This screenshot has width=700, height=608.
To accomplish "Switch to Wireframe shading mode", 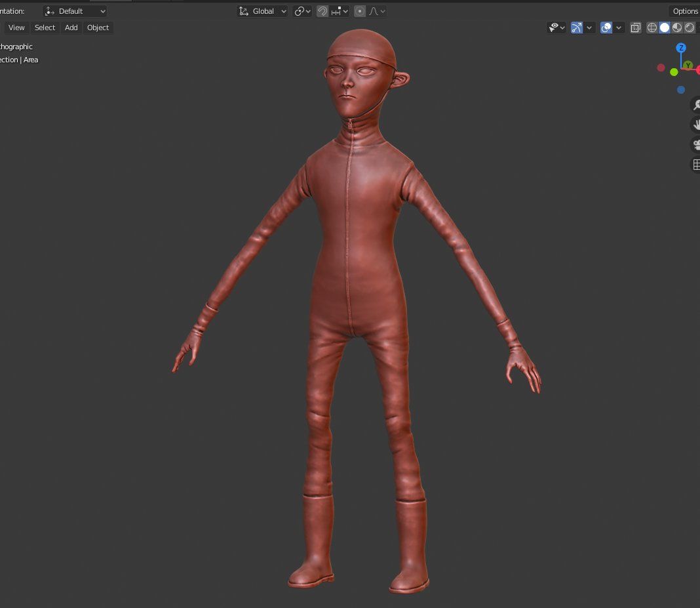I will coord(652,28).
